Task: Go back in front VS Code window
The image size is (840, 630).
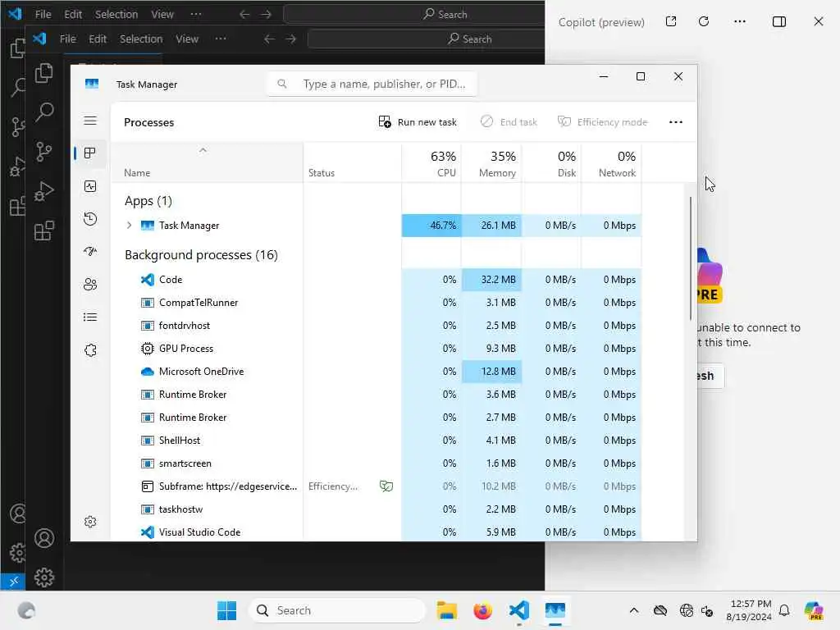Action: pos(269,39)
